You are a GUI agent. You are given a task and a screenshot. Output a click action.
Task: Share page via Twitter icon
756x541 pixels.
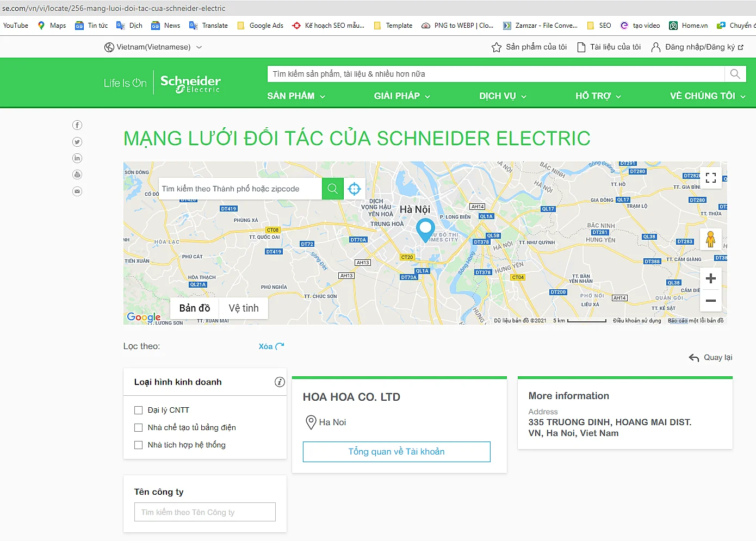click(77, 142)
